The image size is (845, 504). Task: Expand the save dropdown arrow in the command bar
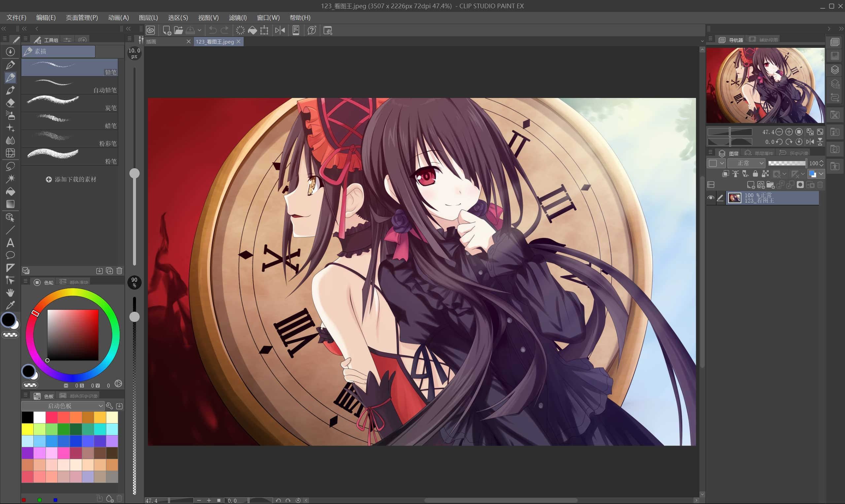[199, 30]
